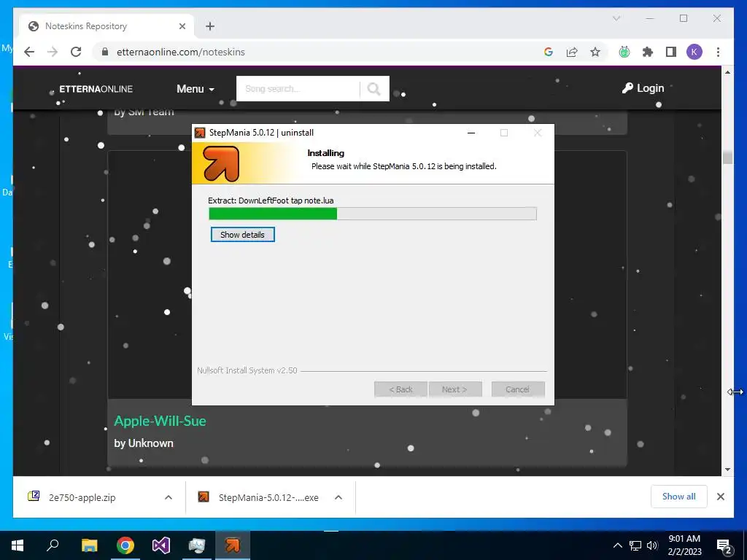Open the clock showing 9:01 AM

pos(684,545)
